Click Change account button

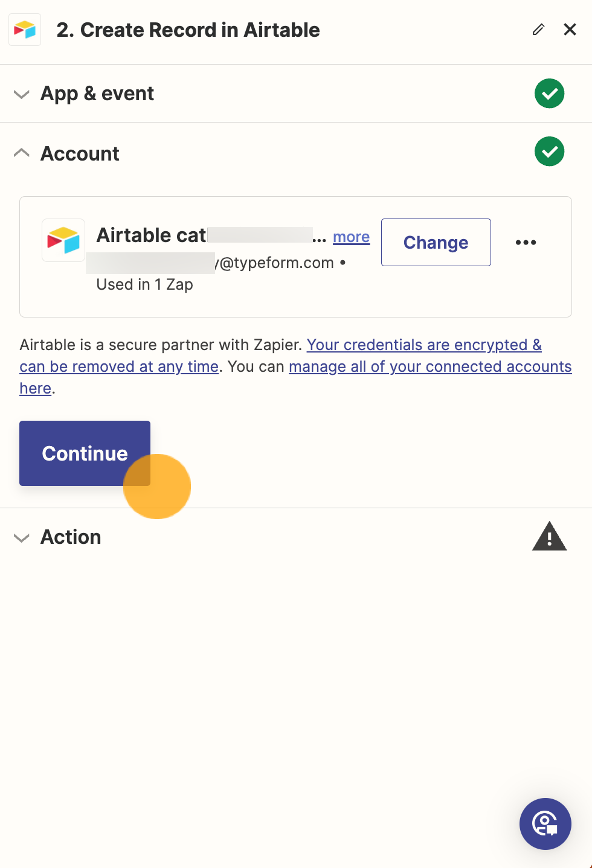436,242
